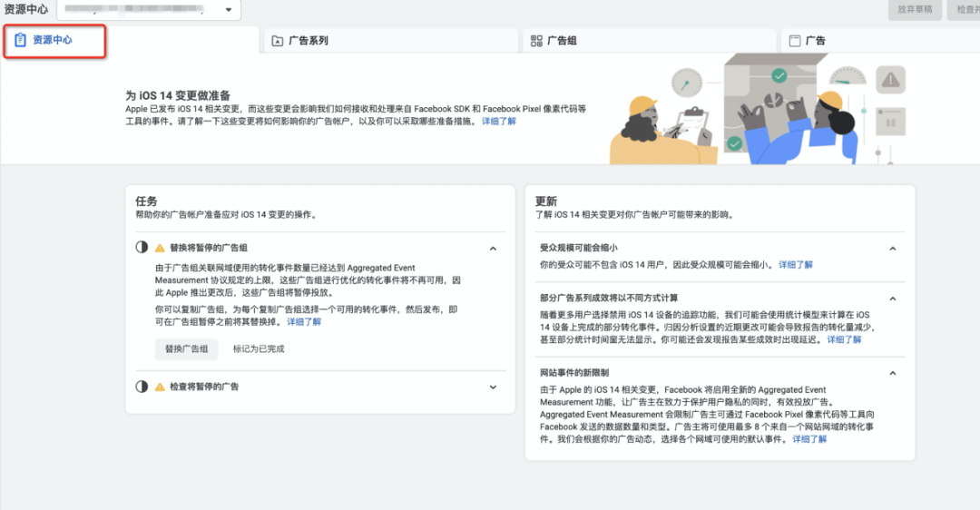Click the 替换将暂停的广告组 task title
Viewport: 980px width, 510px height.
pos(209,248)
